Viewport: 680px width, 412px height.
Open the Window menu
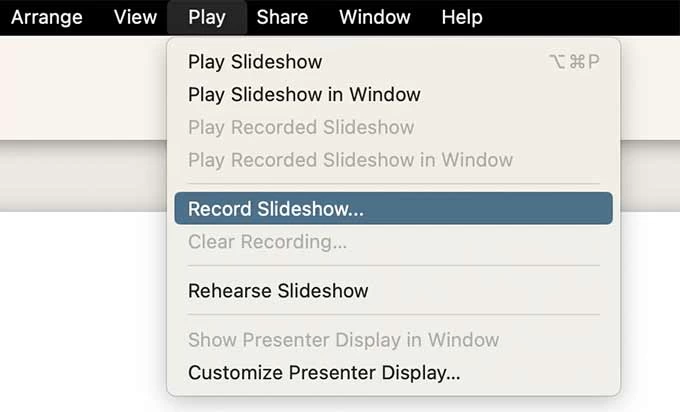coord(375,17)
